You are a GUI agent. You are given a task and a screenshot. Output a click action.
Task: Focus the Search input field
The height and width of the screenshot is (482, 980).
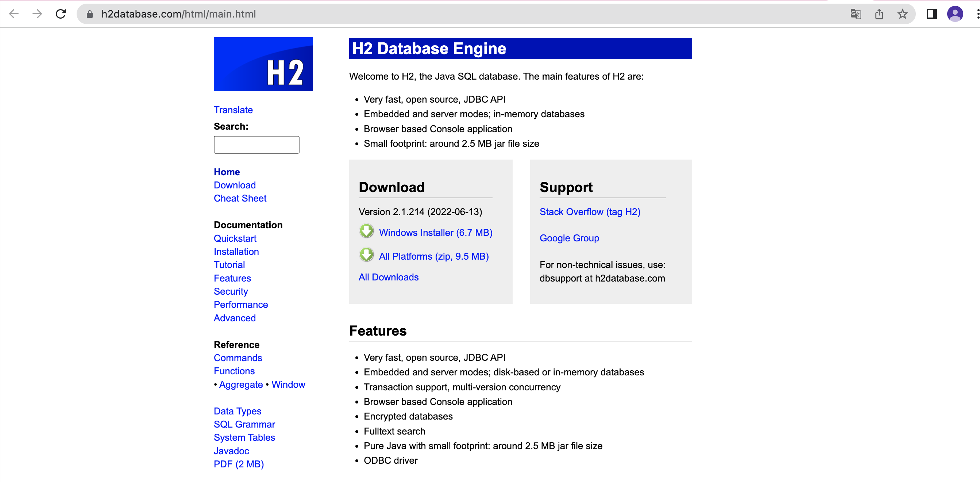click(256, 145)
